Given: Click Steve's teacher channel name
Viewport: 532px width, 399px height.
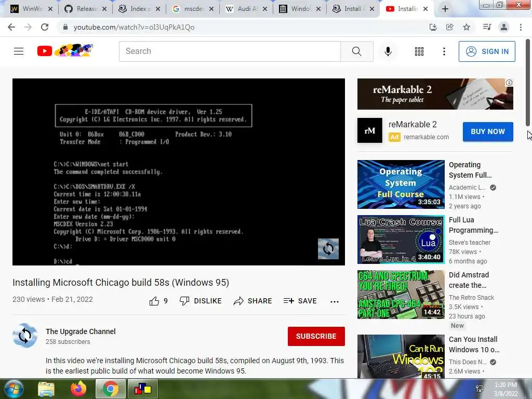Looking at the screenshot, I should tap(470, 242).
